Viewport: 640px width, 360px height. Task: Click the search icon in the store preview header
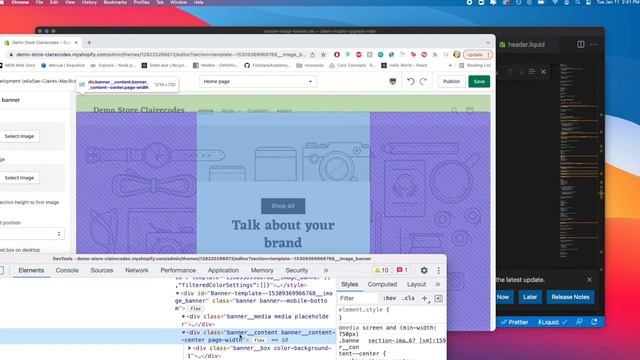[x=454, y=110]
